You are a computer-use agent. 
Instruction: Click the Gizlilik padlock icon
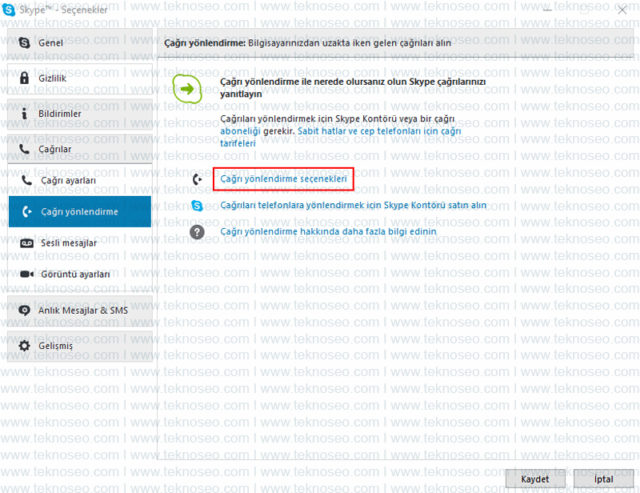(24, 78)
